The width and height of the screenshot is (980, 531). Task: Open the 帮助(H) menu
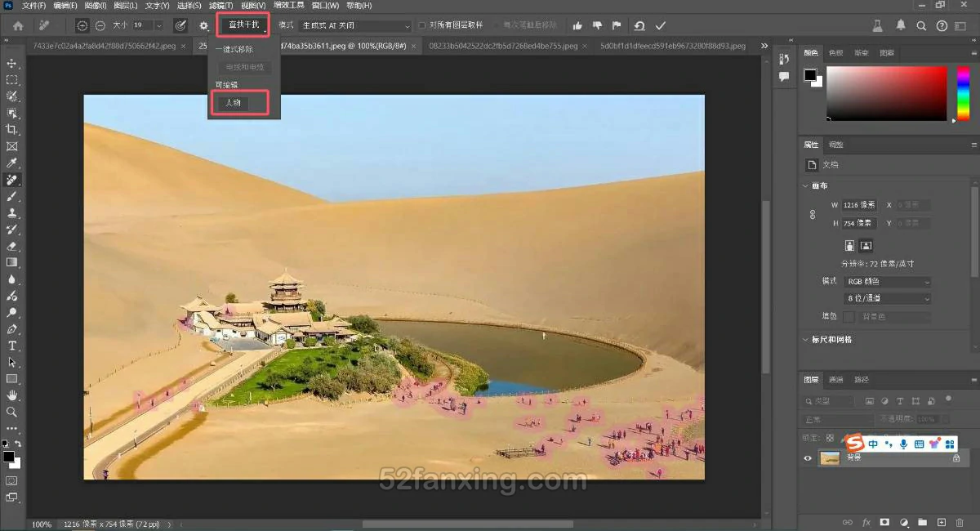359,5
